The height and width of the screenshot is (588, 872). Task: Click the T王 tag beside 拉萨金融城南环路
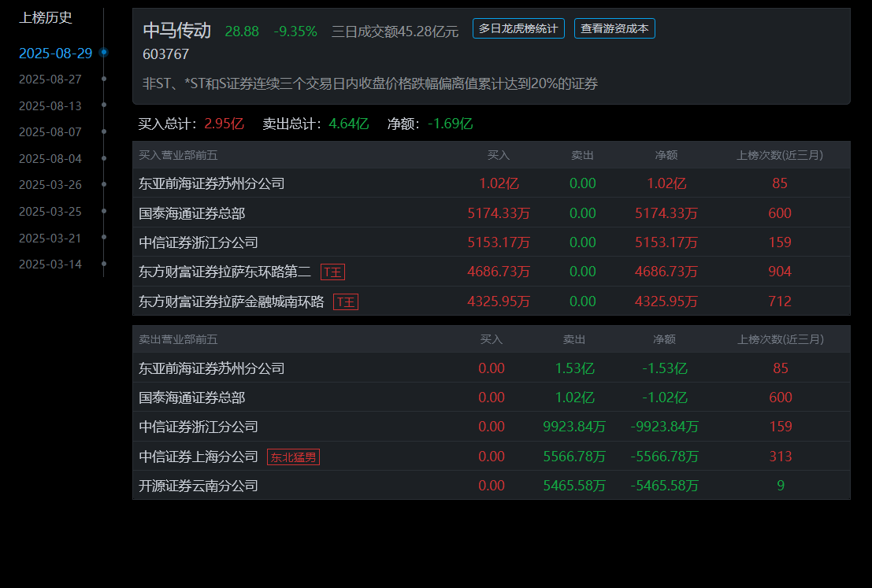click(x=346, y=301)
